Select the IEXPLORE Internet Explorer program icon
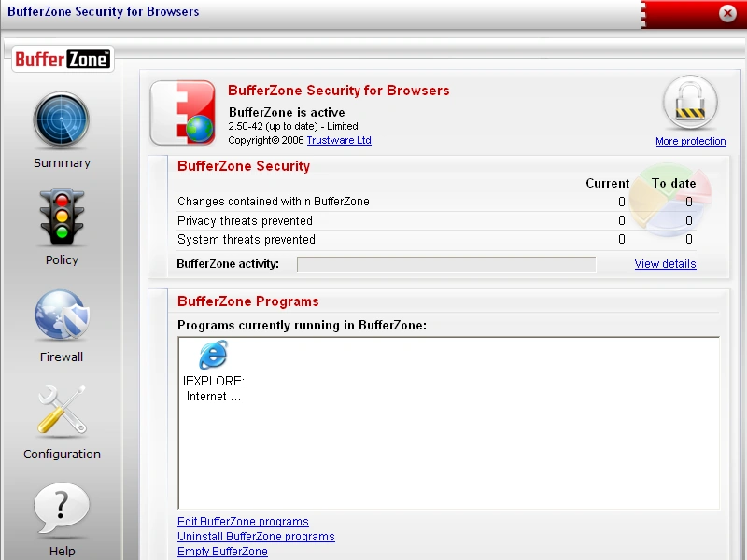This screenshot has height=560, width=747. coord(213,355)
